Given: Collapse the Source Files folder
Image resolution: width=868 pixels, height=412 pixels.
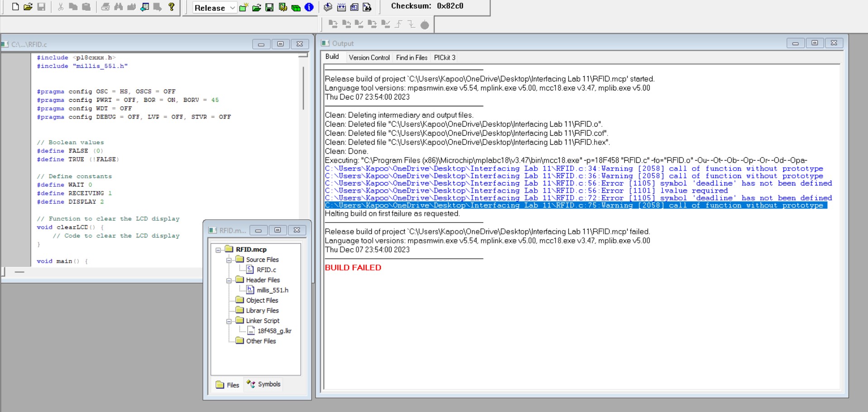Looking at the screenshot, I should (230, 260).
